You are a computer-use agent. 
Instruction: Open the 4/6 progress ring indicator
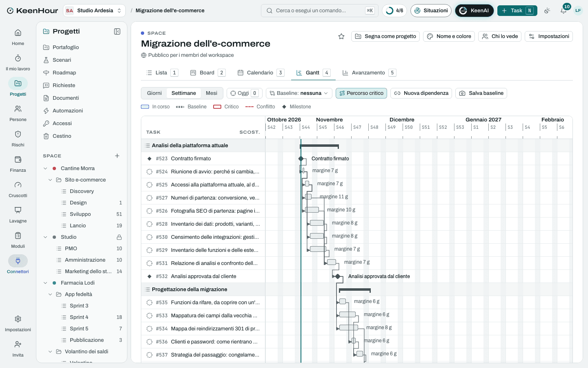394,11
